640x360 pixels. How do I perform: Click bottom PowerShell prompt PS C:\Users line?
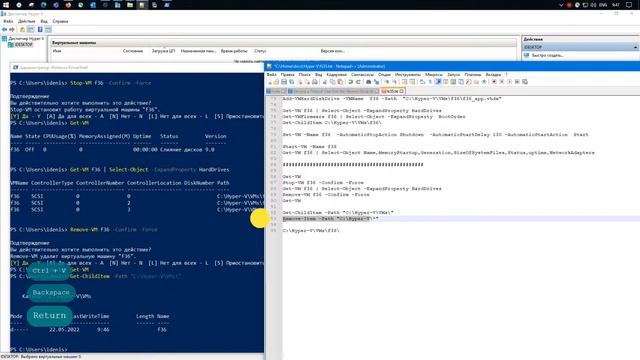coord(39,349)
